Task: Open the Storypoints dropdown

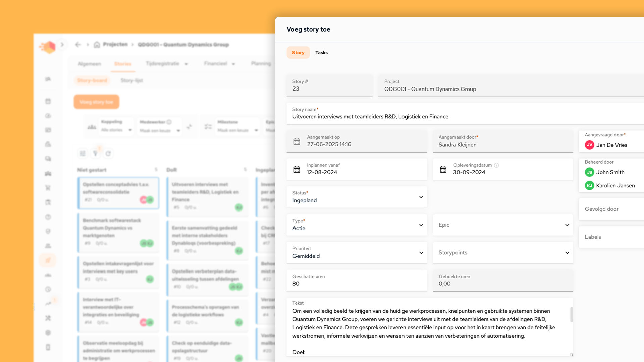Action: click(502, 253)
